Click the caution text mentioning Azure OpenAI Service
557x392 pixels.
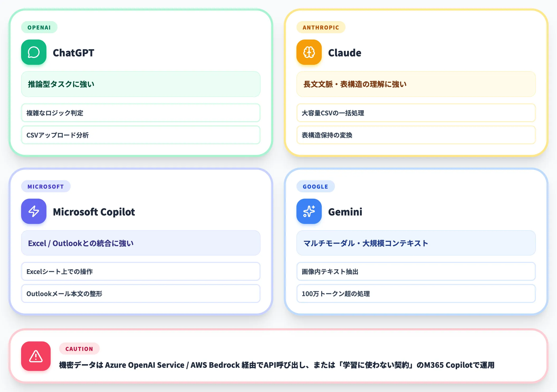277,365
